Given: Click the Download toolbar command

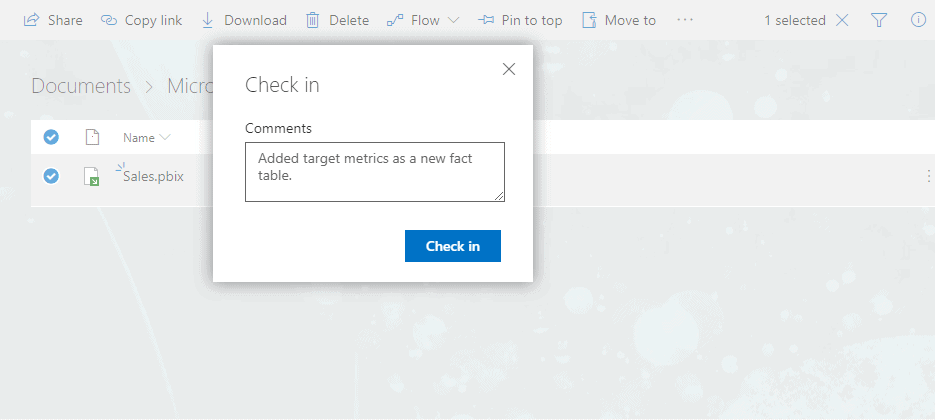Looking at the screenshot, I should click(x=244, y=20).
